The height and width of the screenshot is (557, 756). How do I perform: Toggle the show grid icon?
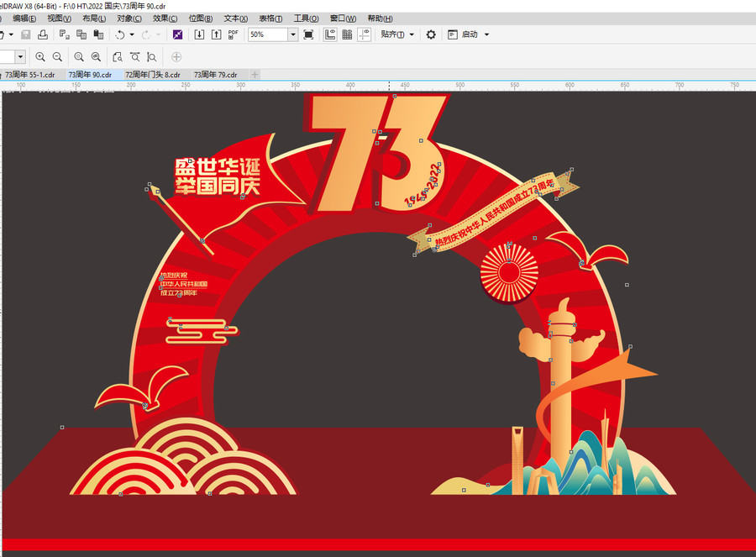coord(347,34)
